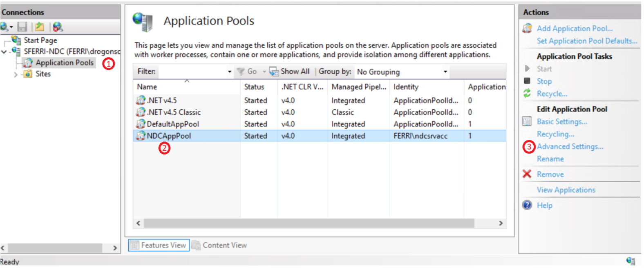Select DefaultAppPool in the list

pos(172,124)
